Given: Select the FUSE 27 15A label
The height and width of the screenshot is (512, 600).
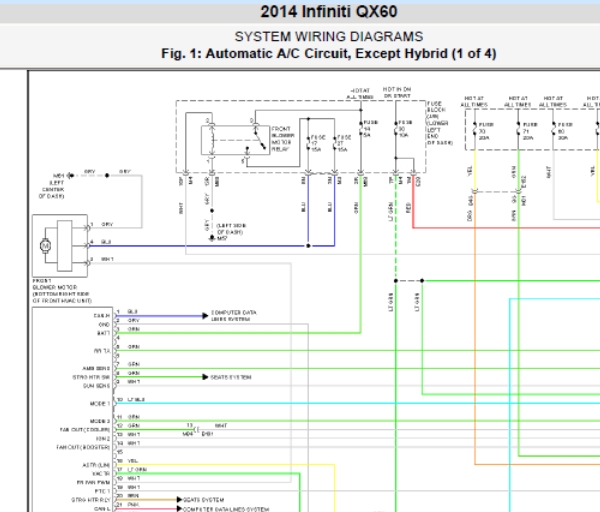Looking at the screenshot, I should pyautogui.click(x=343, y=143).
